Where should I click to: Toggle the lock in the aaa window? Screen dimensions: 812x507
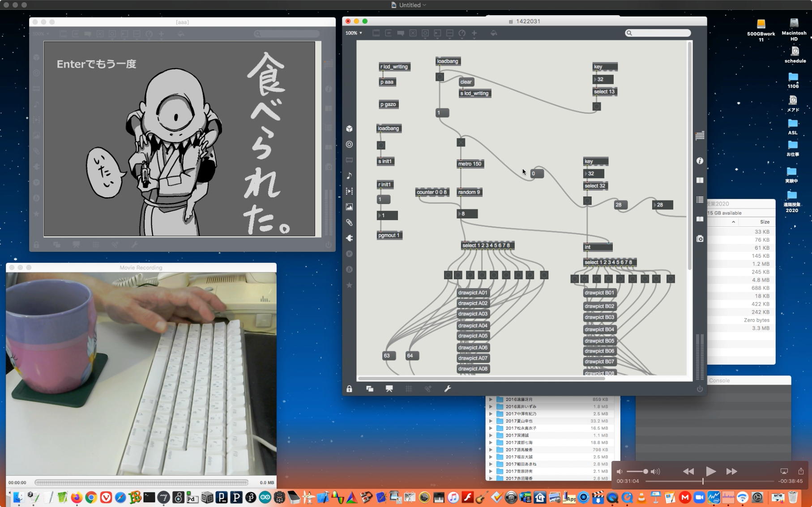[x=36, y=245]
